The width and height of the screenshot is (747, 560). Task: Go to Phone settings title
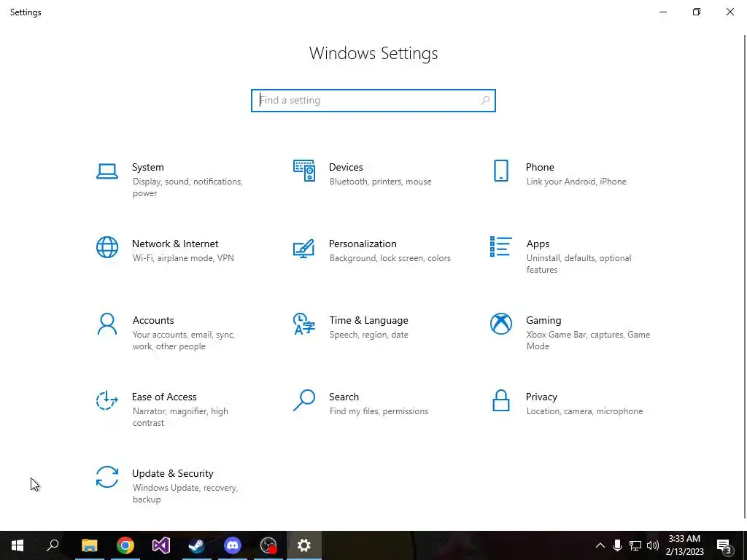540,167
